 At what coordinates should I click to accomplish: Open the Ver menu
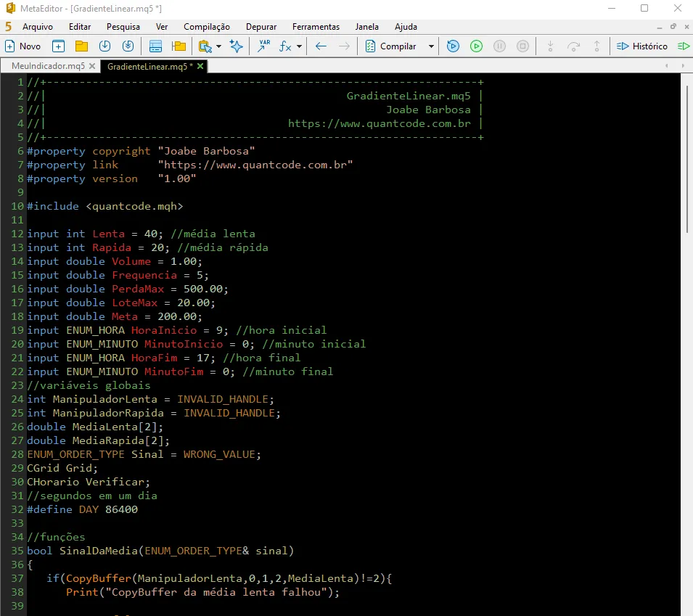[162, 27]
